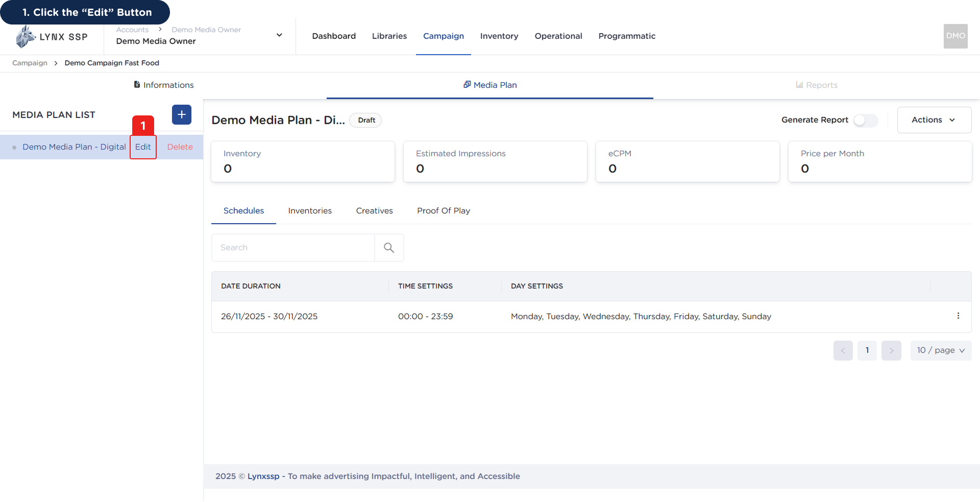Toggle the Generate Report switch
Screen dimensions: 980x502
coord(866,120)
